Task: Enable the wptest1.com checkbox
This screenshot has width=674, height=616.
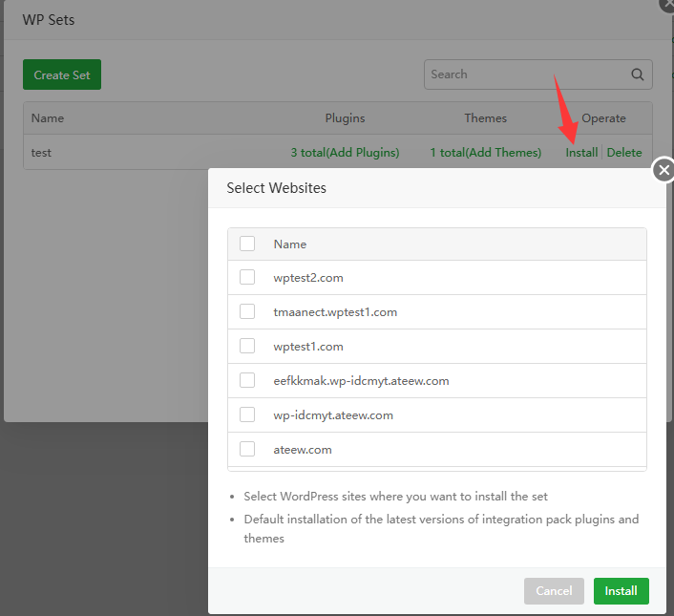Action: [x=247, y=346]
